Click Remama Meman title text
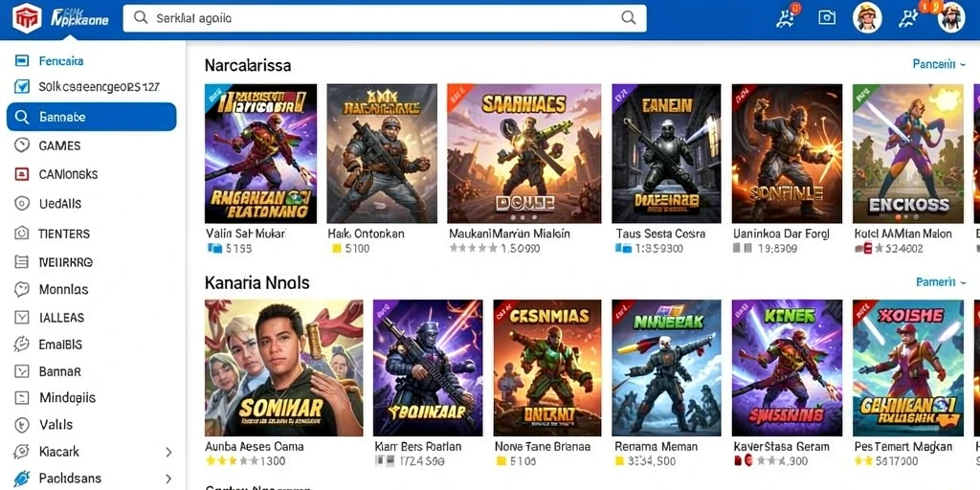 [656, 447]
